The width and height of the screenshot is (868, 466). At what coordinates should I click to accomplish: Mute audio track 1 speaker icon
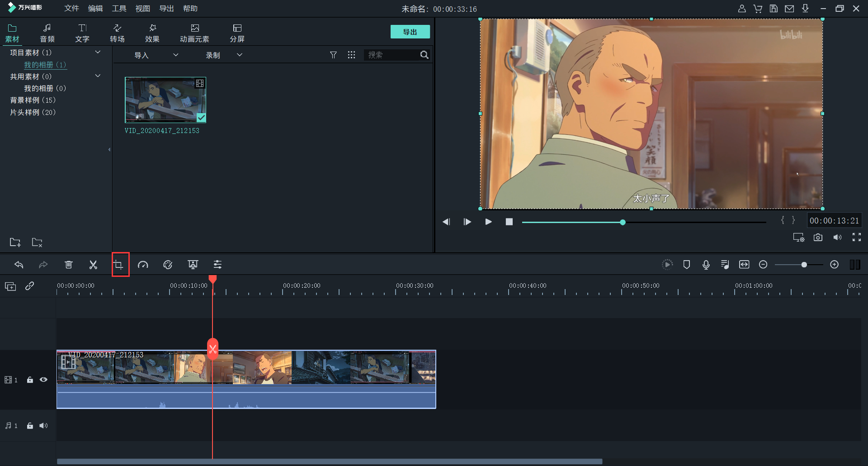[x=43, y=426]
